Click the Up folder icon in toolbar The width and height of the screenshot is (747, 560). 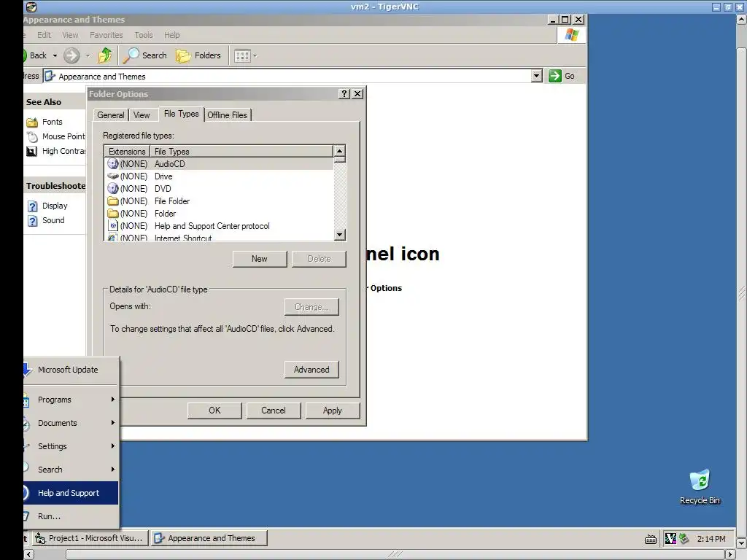pos(105,55)
